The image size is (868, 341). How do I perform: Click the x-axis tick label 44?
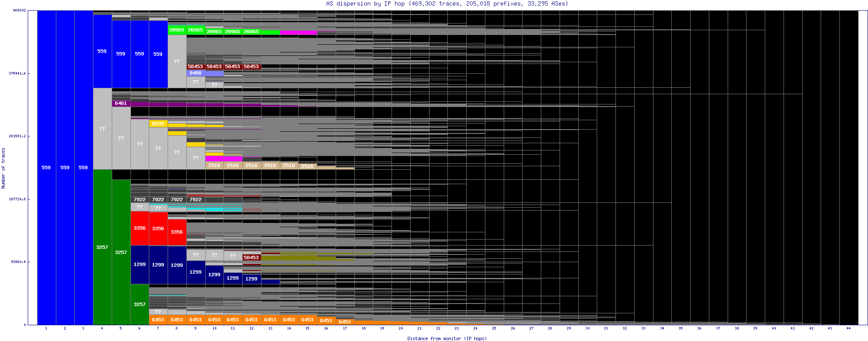pos(848,328)
